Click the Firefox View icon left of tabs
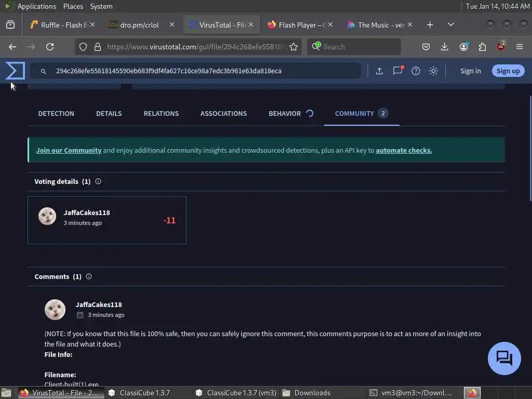Image resolution: width=532 pixels, height=399 pixels. [x=10, y=25]
